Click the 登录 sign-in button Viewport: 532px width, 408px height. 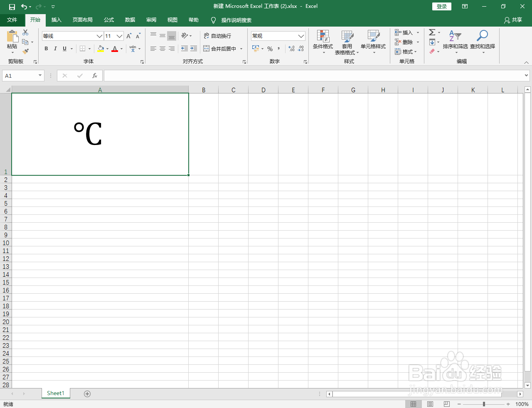point(442,7)
